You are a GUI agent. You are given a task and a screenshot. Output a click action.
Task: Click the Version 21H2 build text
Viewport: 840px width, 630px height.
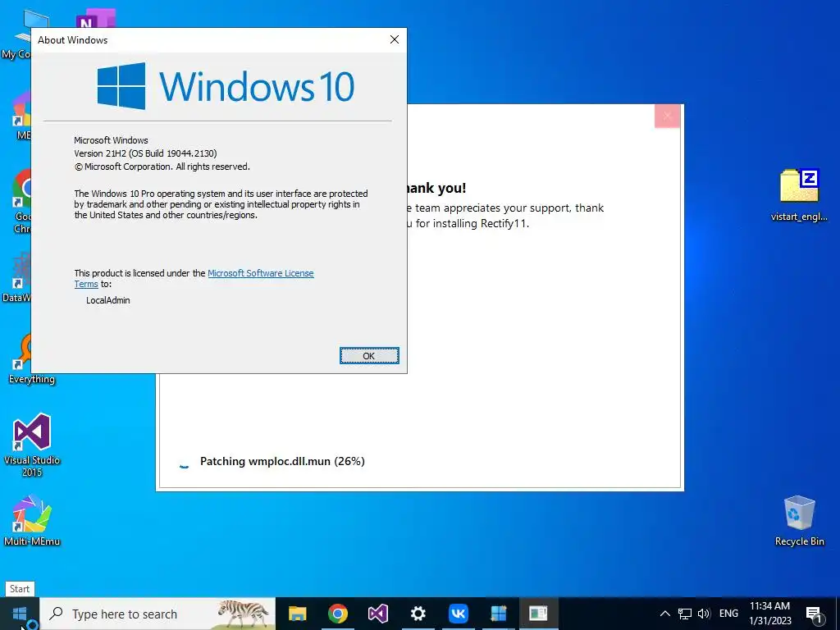click(x=145, y=153)
